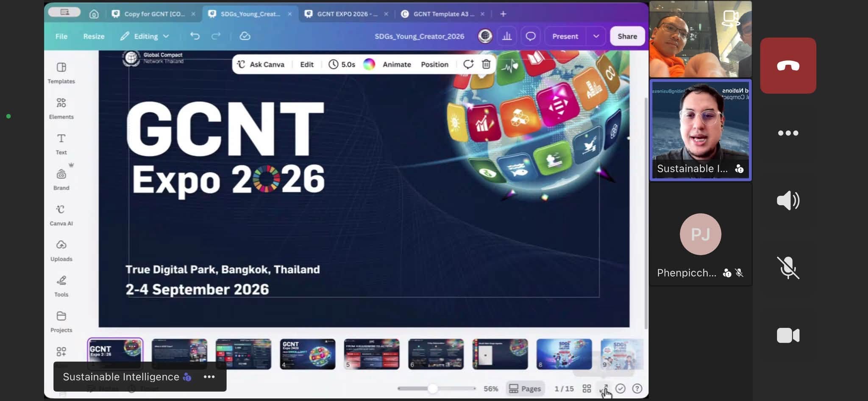The height and width of the screenshot is (401, 868).
Task: Click Edit in floating toolbar
Action: pyautogui.click(x=307, y=64)
